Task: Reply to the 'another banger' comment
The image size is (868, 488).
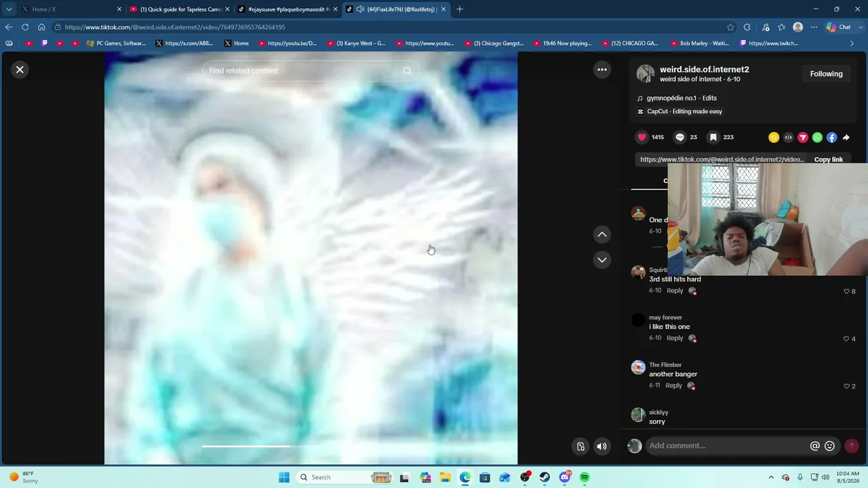Action: (673, 386)
